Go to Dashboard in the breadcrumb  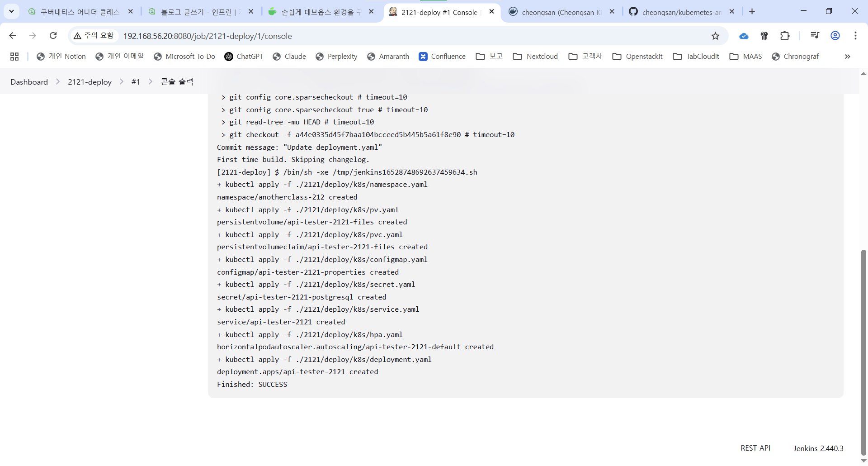pyautogui.click(x=29, y=82)
